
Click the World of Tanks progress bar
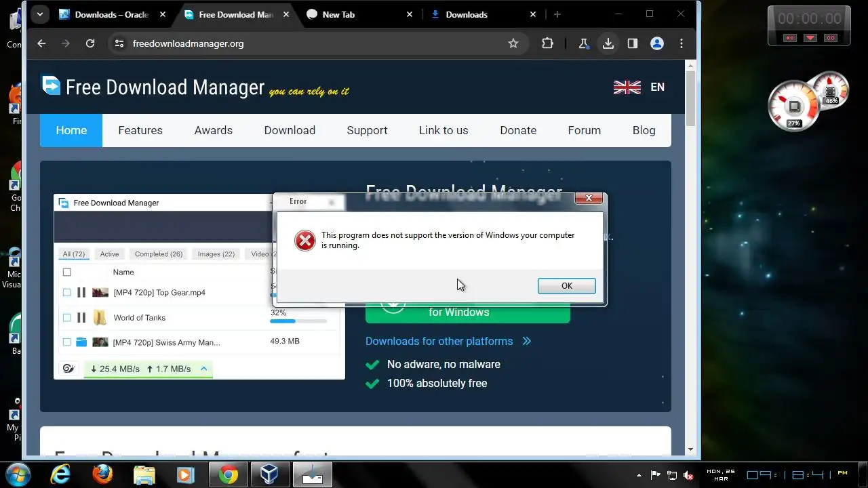[x=298, y=321]
